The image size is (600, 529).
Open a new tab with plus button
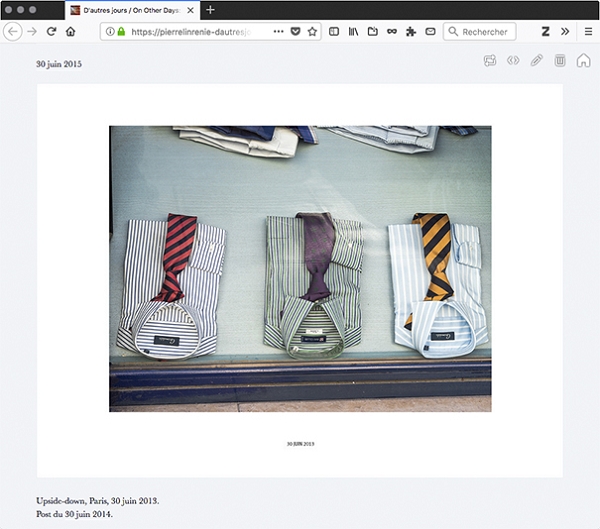coord(210,9)
